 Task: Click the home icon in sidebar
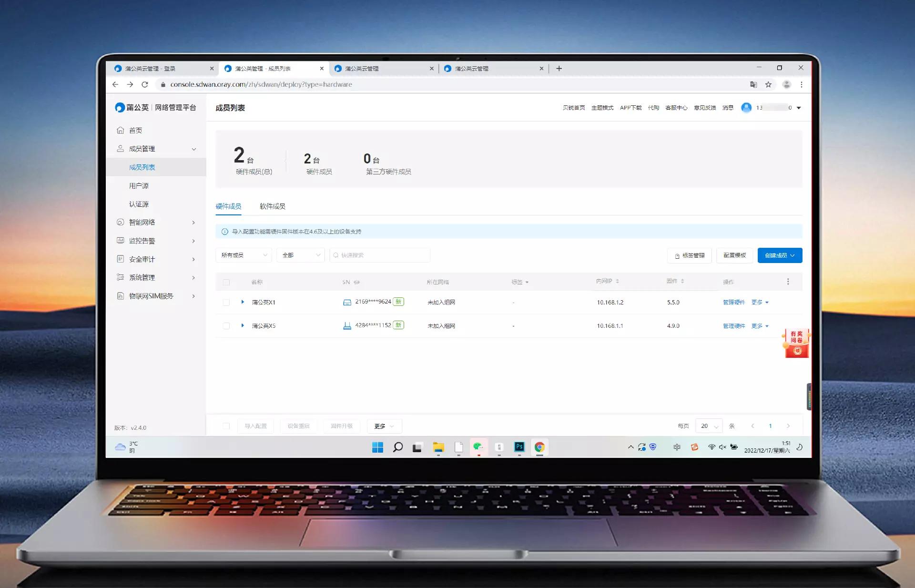pyautogui.click(x=121, y=130)
